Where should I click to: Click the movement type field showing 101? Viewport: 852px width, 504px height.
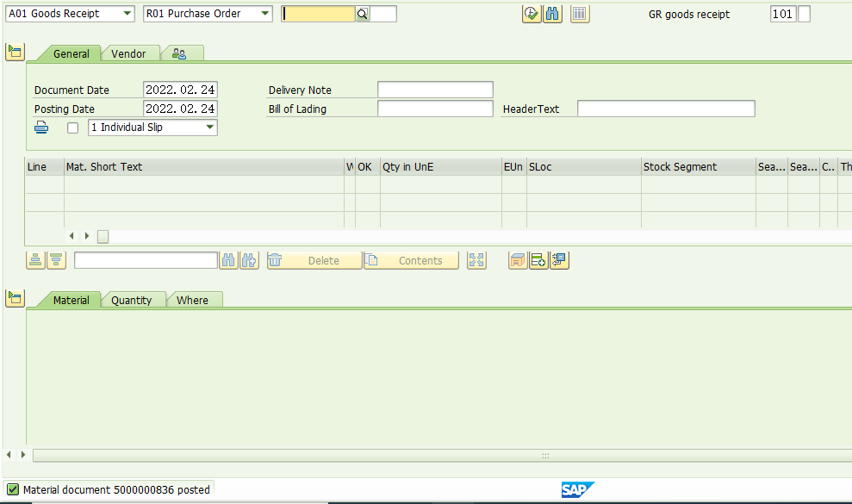point(783,14)
